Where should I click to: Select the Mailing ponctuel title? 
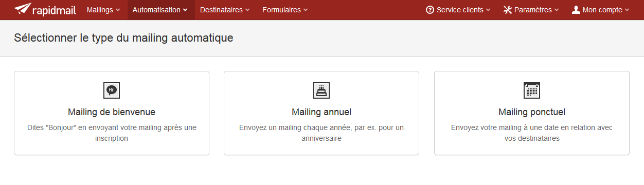pos(532,112)
